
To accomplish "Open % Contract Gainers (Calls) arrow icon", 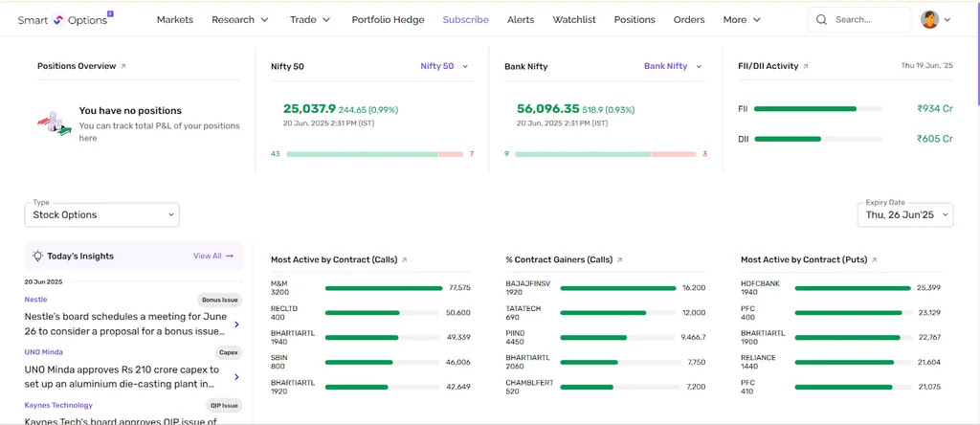I will (x=619, y=259).
